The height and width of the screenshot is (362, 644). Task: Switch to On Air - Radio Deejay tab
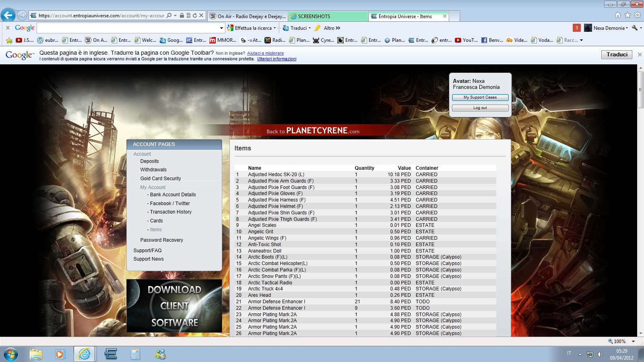coord(248,16)
